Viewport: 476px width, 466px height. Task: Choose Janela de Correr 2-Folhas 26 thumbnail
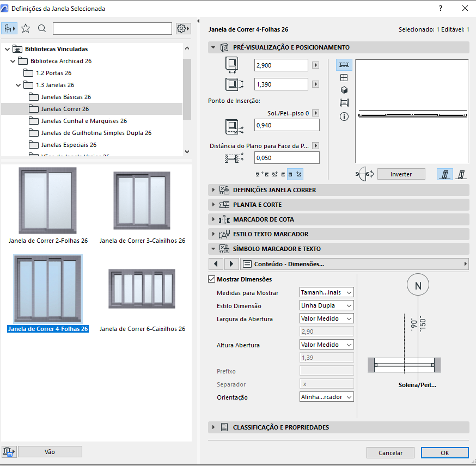pos(48,200)
